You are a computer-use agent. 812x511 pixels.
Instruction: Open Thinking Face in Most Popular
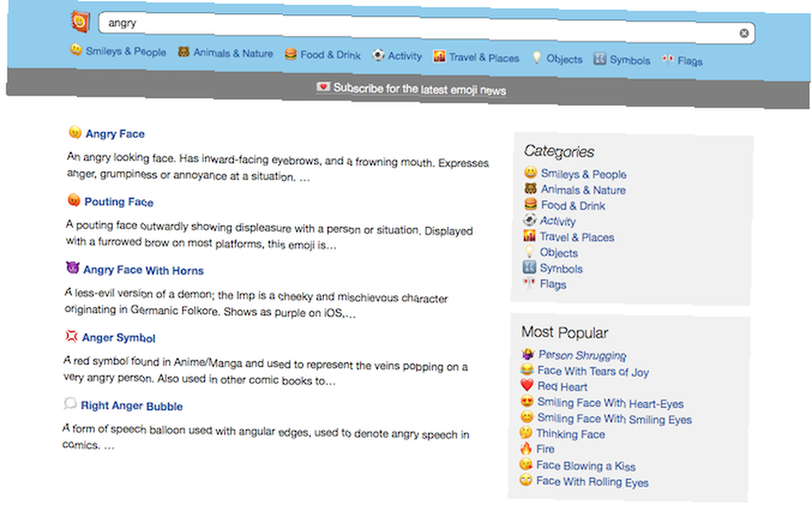click(571, 434)
